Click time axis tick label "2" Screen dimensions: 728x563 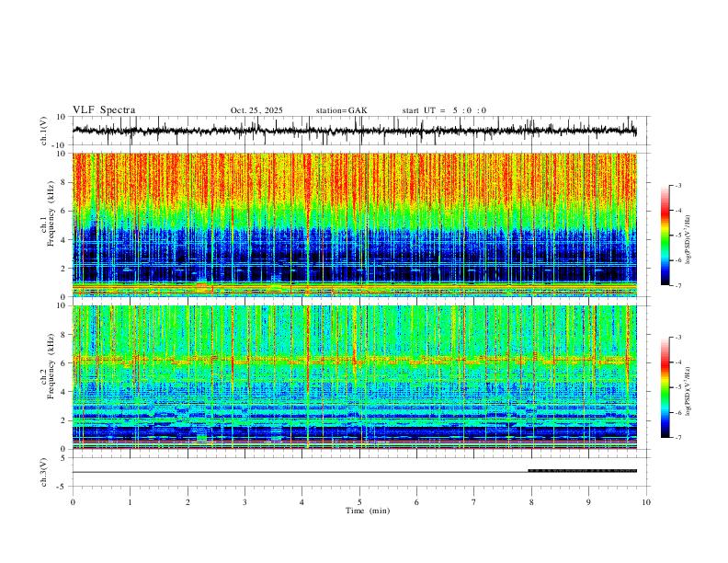(188, 502)
